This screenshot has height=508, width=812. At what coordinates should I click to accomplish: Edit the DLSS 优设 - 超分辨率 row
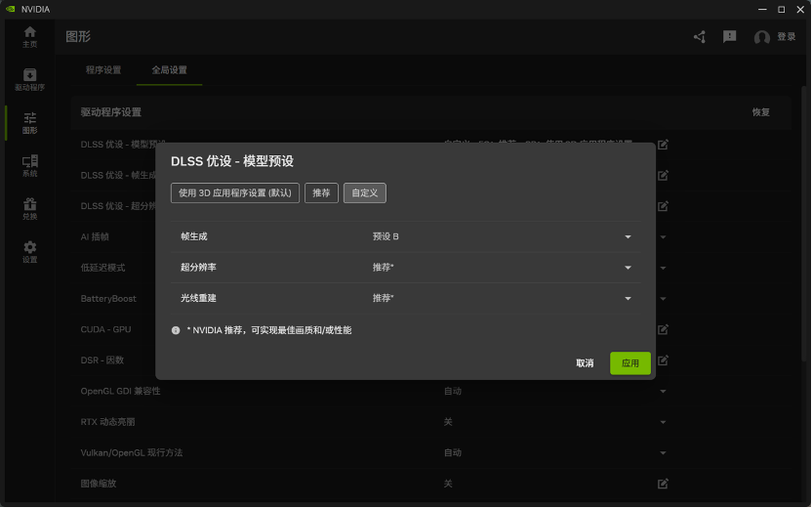click(x=663, y=206)
